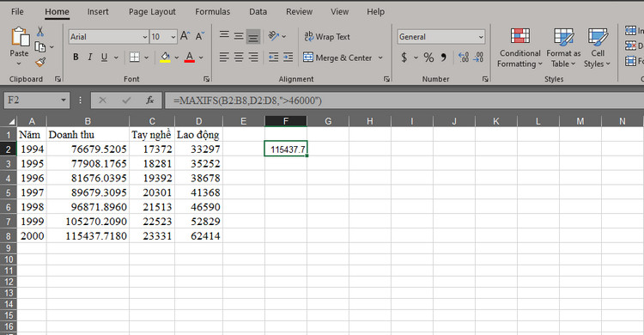Confirm formula with the checkmark

(x=126, y=100)
